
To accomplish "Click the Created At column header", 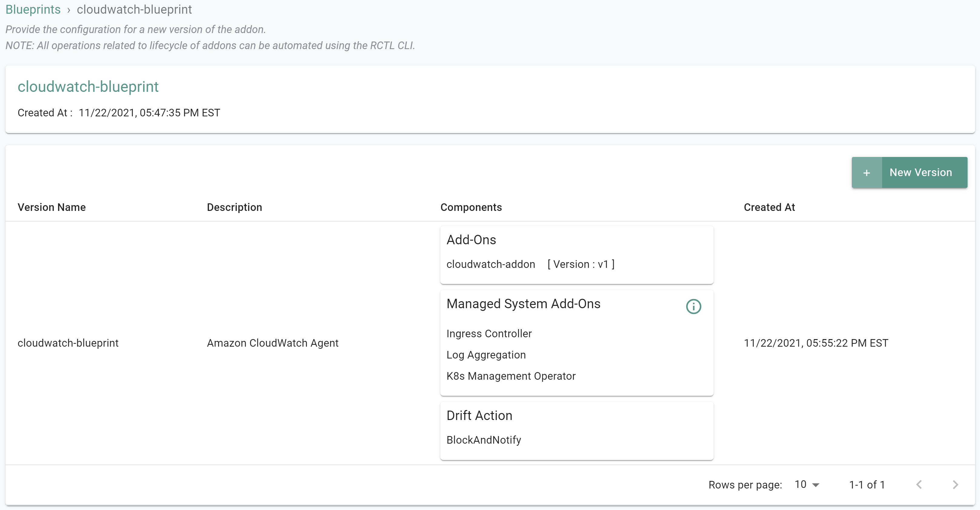I will (769, 207).
